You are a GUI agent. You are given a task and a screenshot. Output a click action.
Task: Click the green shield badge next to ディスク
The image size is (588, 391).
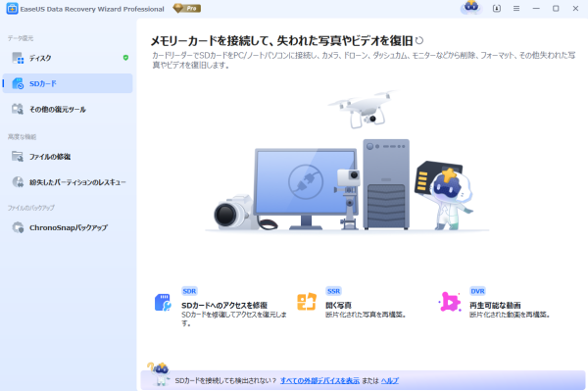click(x=125, y=58)
